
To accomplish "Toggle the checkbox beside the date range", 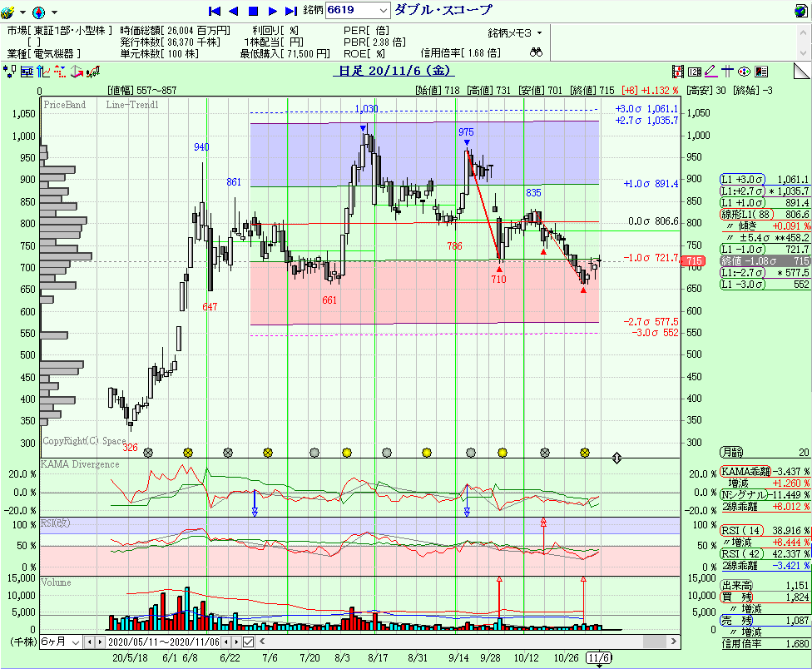I will point(248,642).
